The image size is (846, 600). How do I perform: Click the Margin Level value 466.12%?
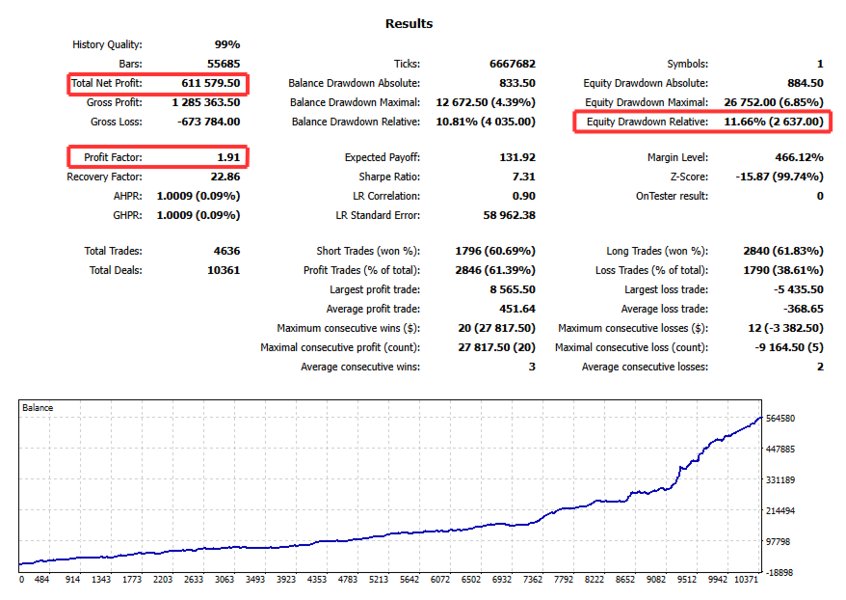pos(799,158)
